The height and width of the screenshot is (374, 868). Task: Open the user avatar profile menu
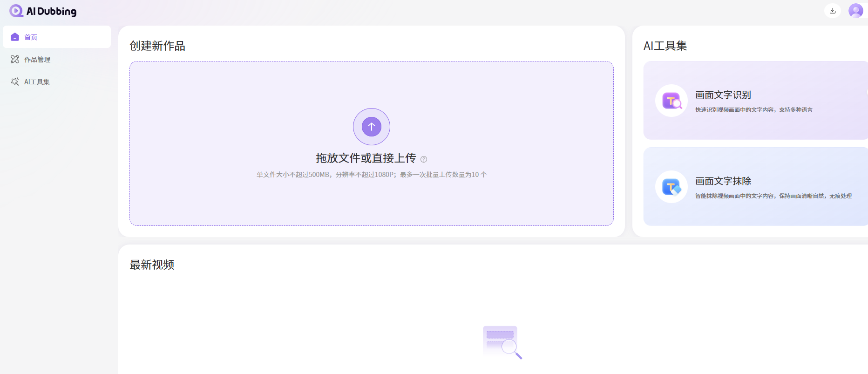tap(855, 11)
